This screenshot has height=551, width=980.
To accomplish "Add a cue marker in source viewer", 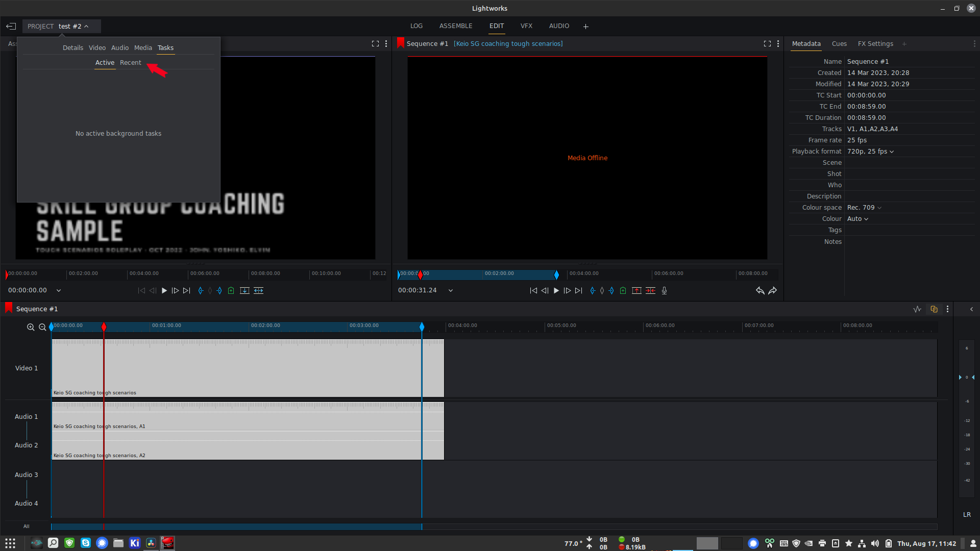I will tap(231, 290).
